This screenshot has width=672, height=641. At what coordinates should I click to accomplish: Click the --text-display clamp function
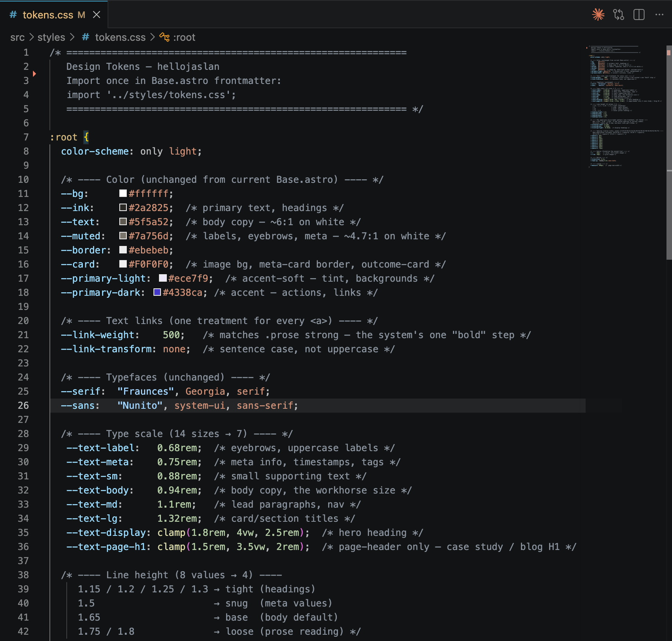[171, 532]
